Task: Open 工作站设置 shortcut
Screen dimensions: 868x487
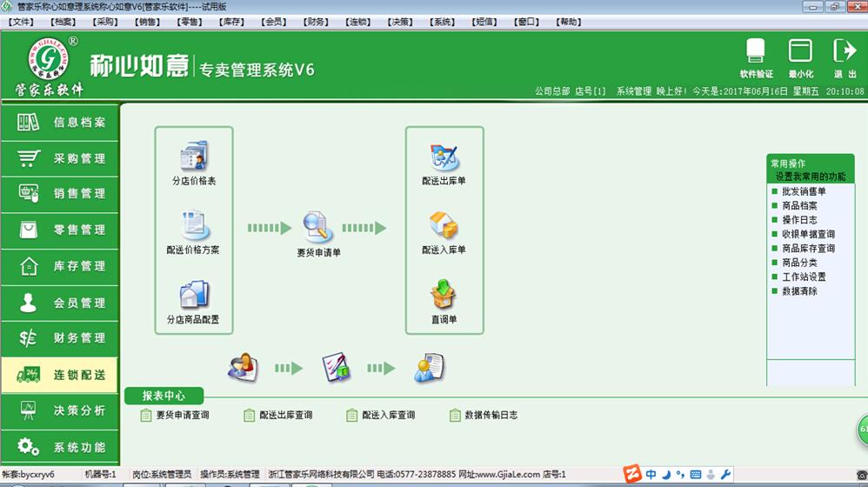Action: (x=804, y=277)
